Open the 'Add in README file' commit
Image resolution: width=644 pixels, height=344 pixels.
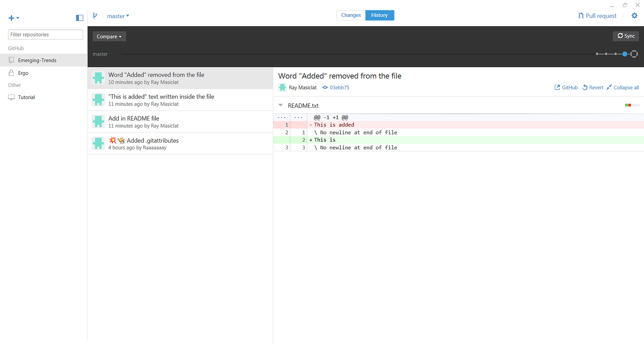(180, 122)
